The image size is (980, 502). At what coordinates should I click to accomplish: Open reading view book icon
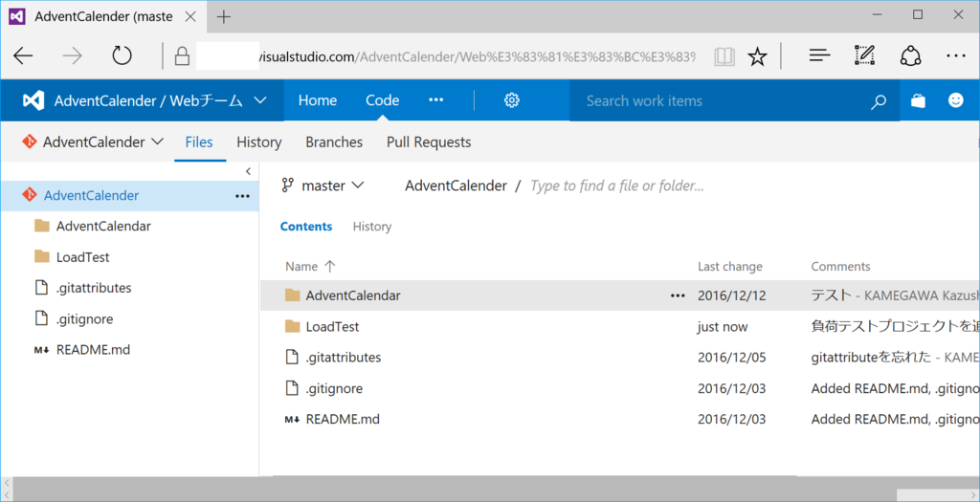(724, 56)
